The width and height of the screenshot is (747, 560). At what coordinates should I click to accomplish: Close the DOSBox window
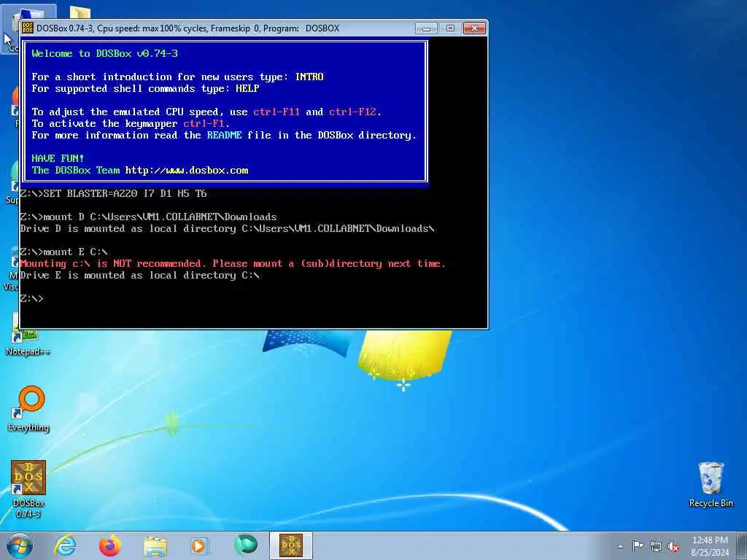[x=474, y=28]
